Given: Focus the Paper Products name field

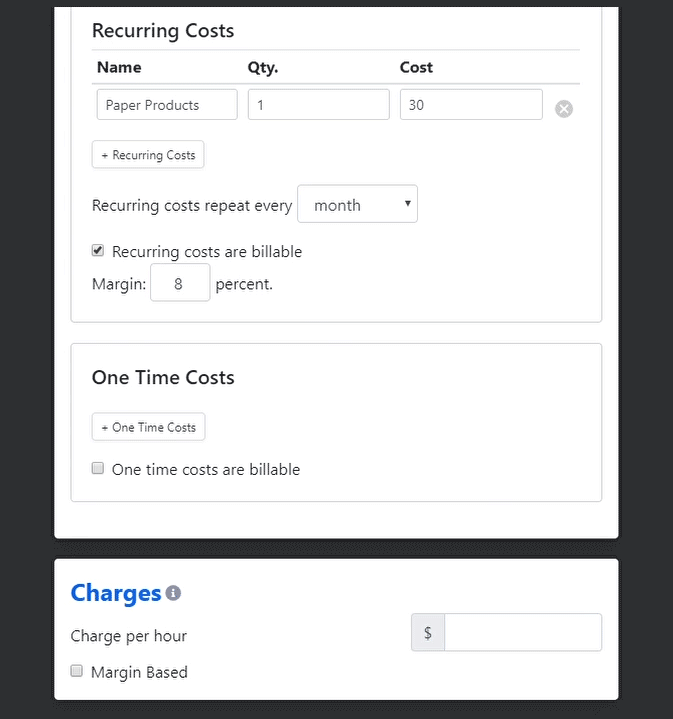Looking at the screenshot, I should [167, 105].
